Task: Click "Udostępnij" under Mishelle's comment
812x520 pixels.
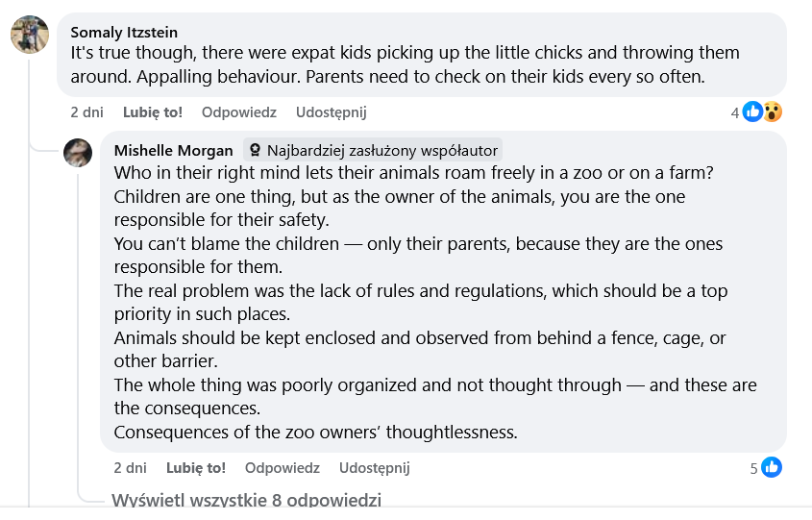Action: pos(375,468)
